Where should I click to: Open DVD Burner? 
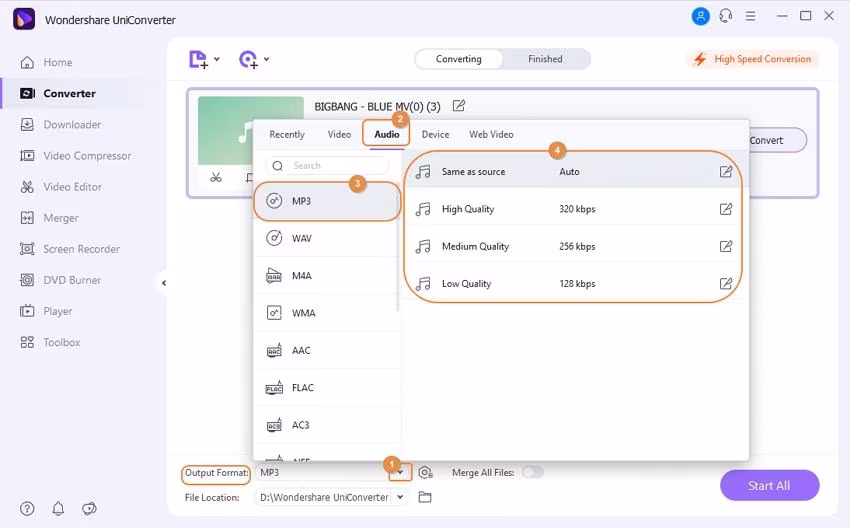click(x=60, y=280)
